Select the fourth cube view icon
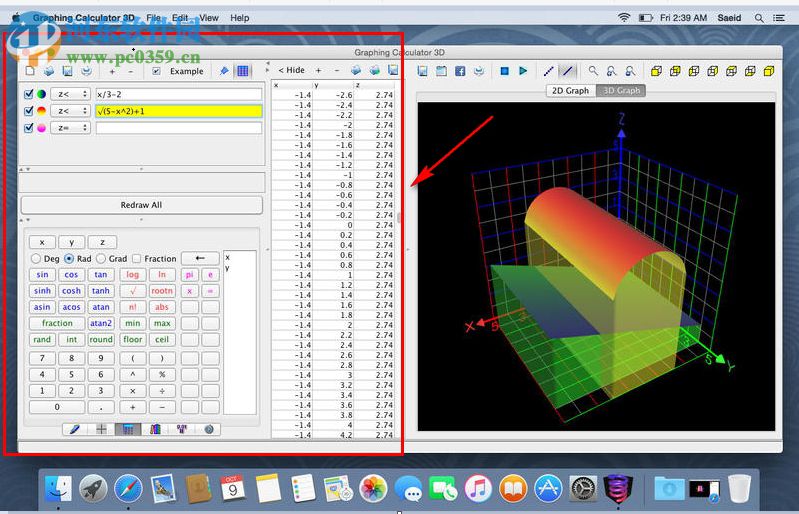 712,71
